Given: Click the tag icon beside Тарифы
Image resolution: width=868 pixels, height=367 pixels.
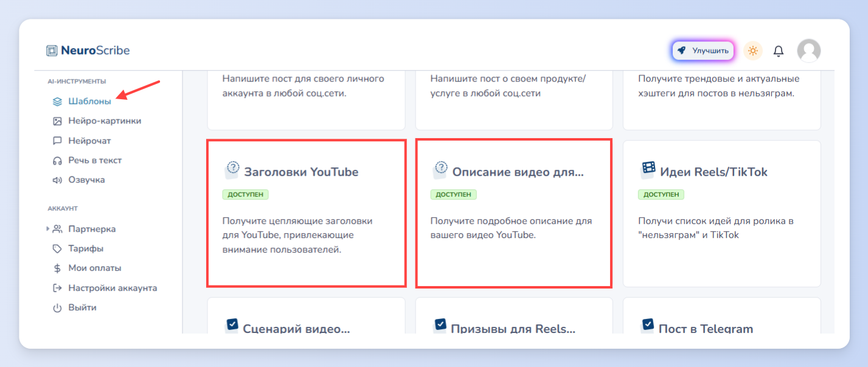Looking at the screenshot, I should [57, 249].
